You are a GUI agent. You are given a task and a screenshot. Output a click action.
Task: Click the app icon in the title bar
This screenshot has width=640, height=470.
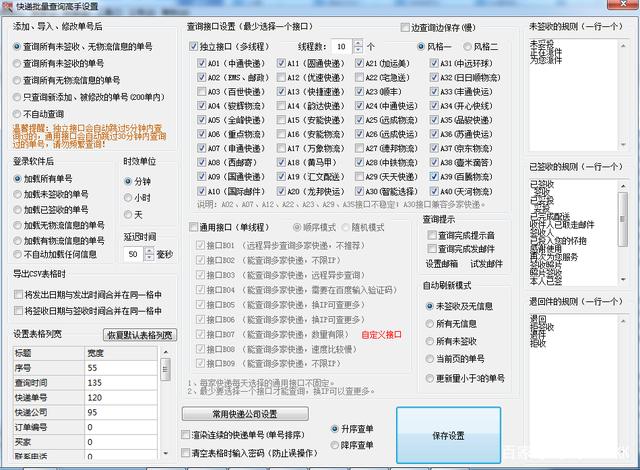click(8, 8)
